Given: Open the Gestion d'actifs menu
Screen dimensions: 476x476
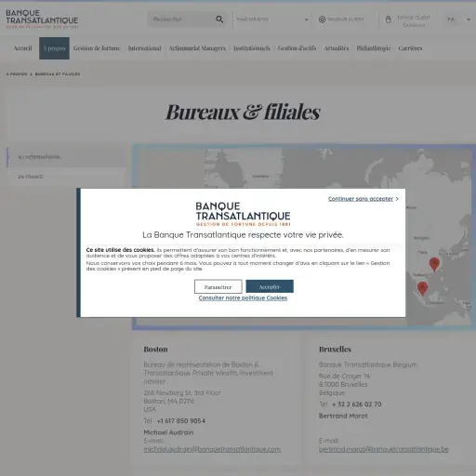Looking at the screenshot, I should point(297,48).
